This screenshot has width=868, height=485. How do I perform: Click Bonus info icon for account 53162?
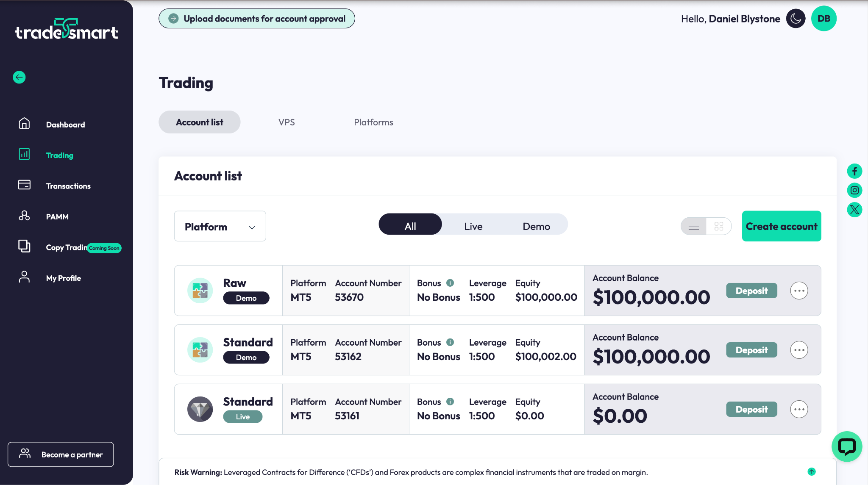(450, 342)
